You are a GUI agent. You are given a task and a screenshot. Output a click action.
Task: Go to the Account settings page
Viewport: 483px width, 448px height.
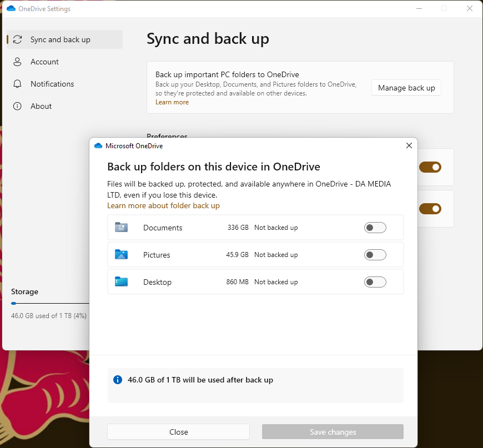tap(65, 62)
